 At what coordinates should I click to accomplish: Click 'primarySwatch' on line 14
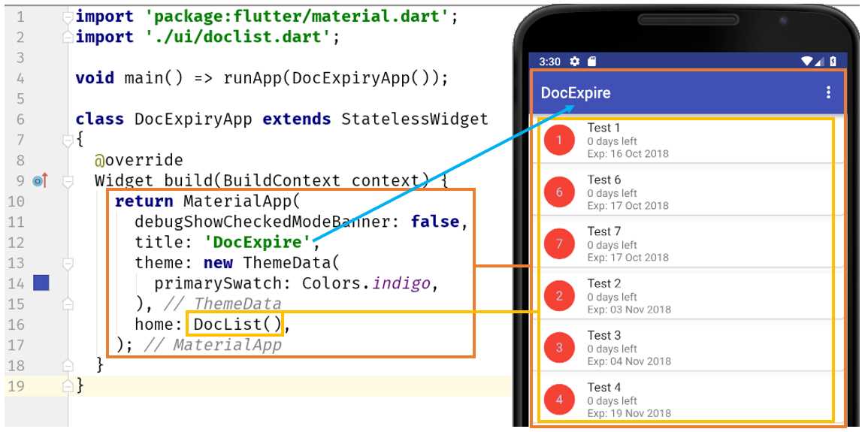point(218,284)
